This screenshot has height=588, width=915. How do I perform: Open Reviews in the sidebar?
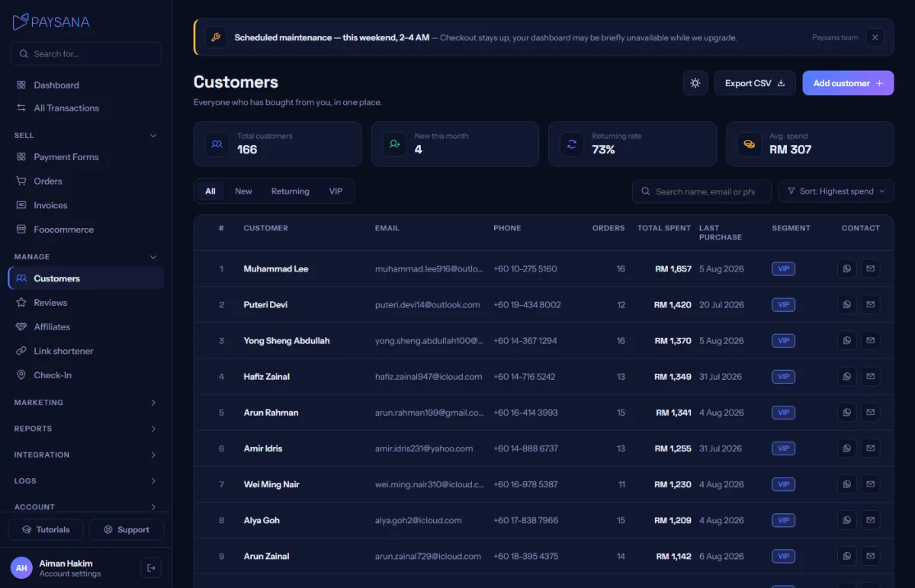pos(85,302)
